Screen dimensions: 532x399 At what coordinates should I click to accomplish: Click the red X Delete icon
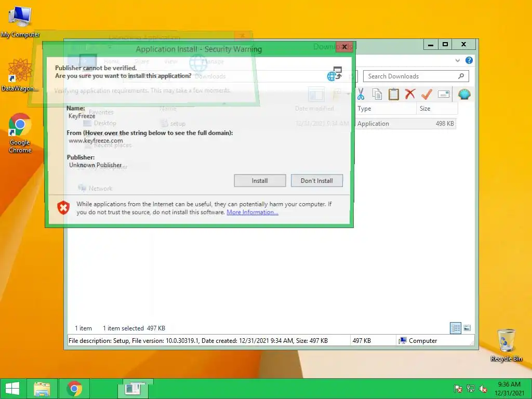410,94
